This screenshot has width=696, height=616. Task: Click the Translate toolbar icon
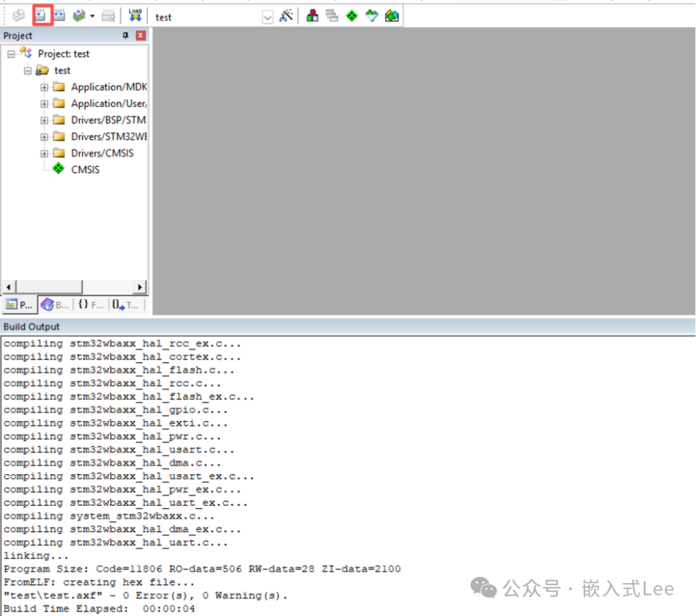[19, 16]
